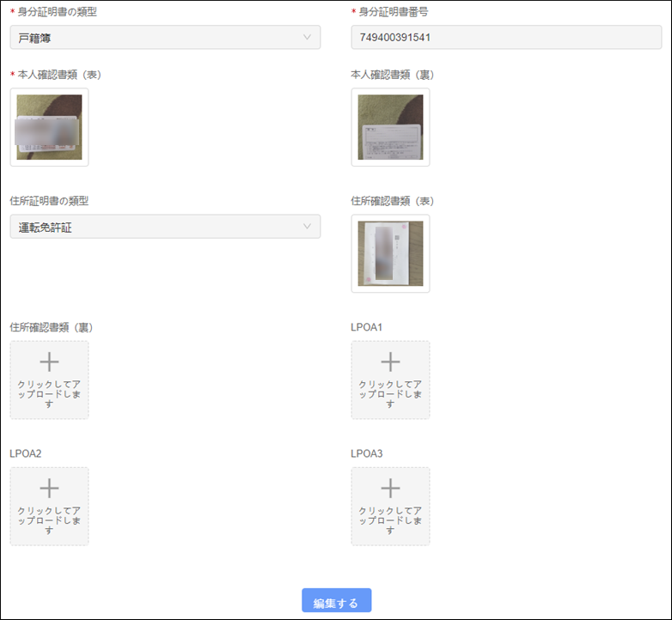This screenshot has width=672, height=620.
Task: Click the 身分証明書番号 field with 749400391541
Action: coord(506,38)
